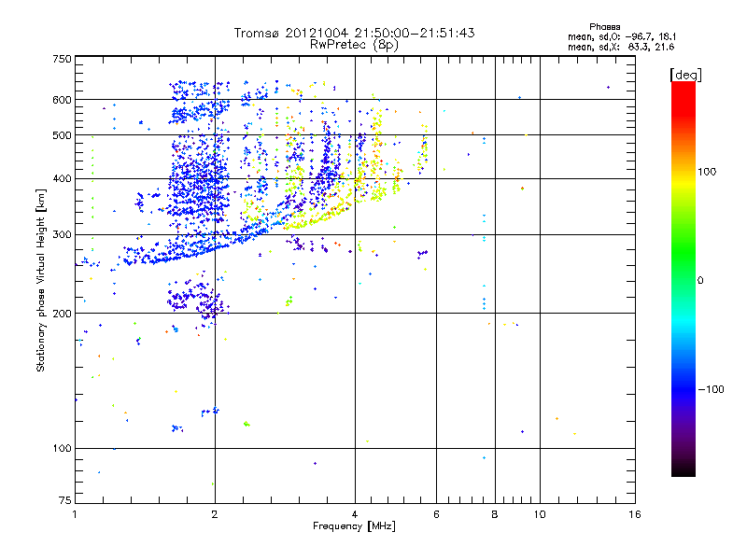This screenshot has width=747, height=560.
Task: Click the plot title 'Tromsø 20121004 21:50:00-21:51:43'
Action: 354,33
